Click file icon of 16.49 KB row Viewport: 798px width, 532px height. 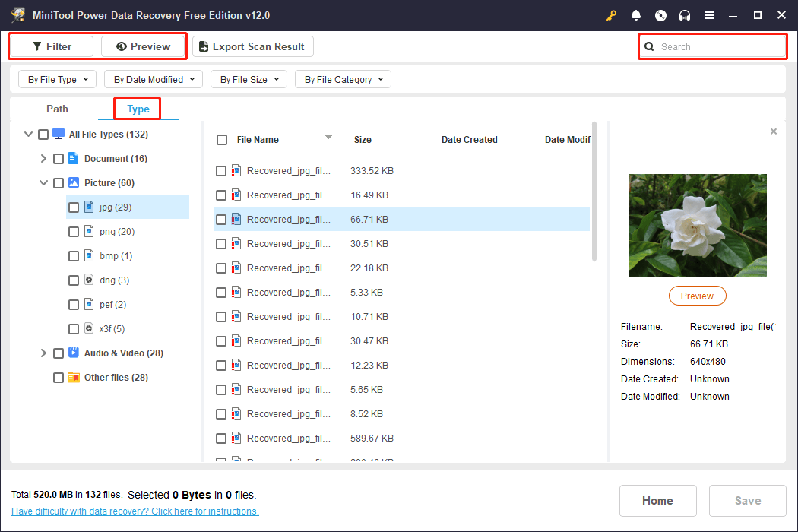[x=236, y=195]
